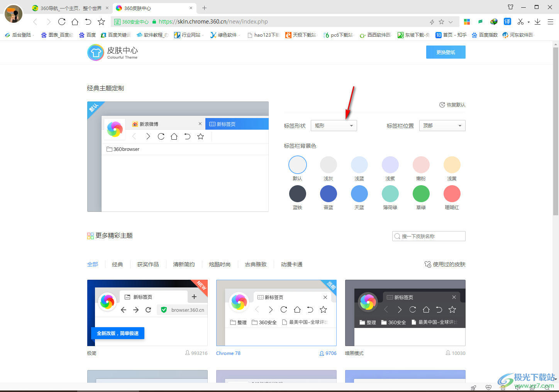
Task: Go to the browser home page icon
Action: point(75,22)
